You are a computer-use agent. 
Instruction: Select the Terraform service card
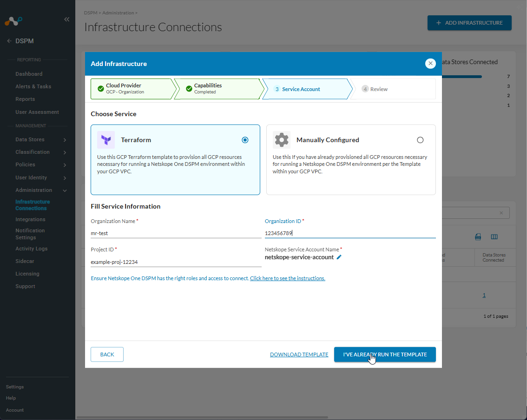click(x=176, y=160)
